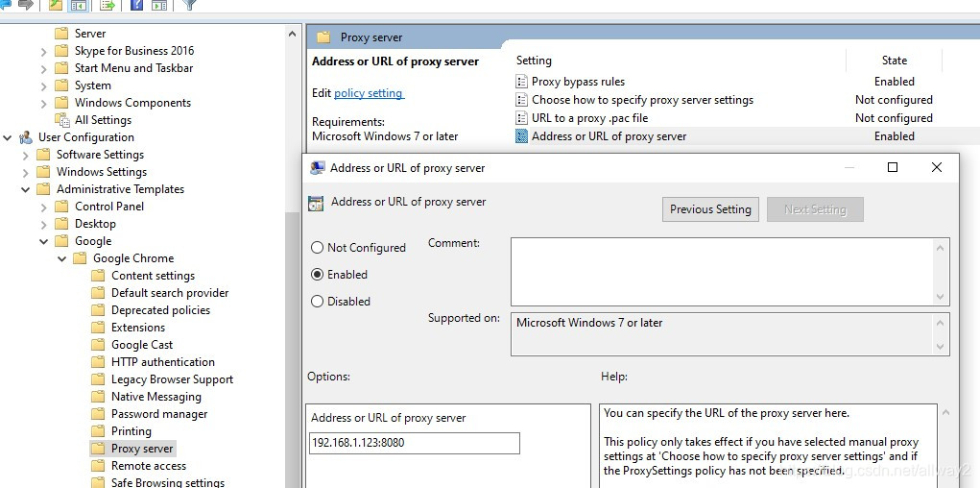
Task: Select the Not Configured radio button
Action: point(317,248)
